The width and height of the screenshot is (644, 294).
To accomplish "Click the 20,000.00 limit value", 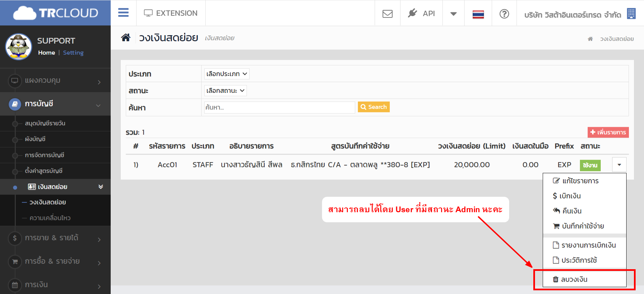I will [x=472, y=165].
